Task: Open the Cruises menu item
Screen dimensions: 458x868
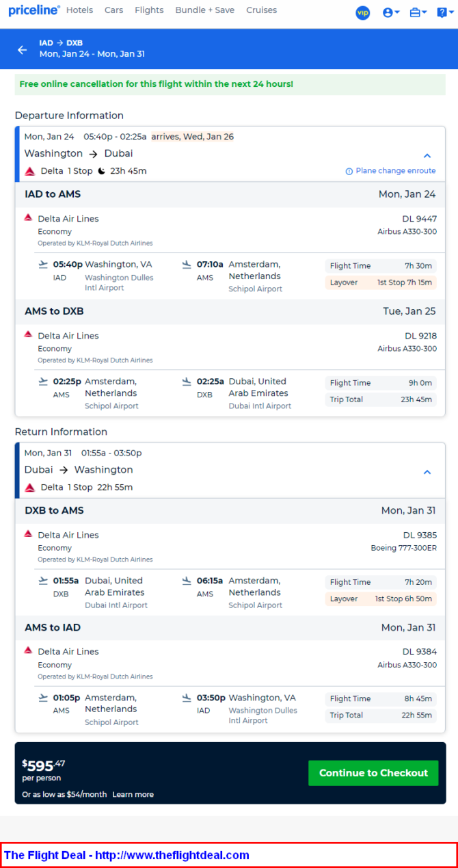Action: pyautogui.click(x=262, y=10)
